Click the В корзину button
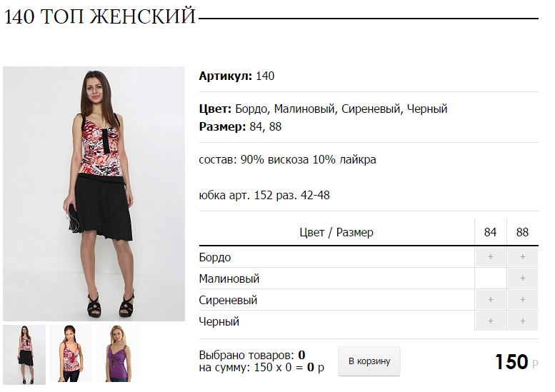Image resolution: width=555 pixels, height=392 pixels. coord(369,361)
